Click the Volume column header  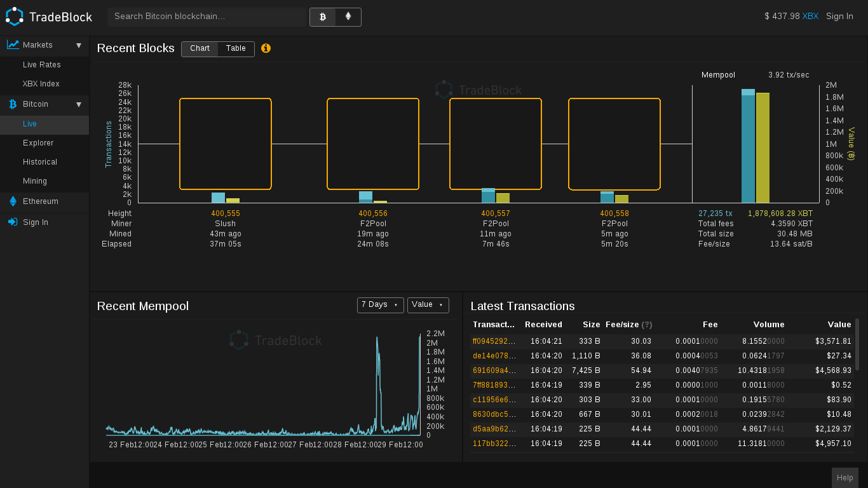[769, 325]
